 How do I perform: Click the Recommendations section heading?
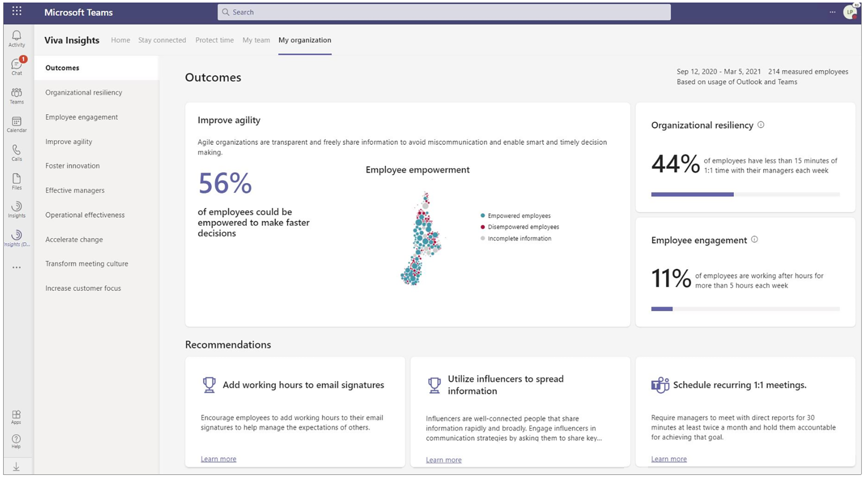coord(228,344)
